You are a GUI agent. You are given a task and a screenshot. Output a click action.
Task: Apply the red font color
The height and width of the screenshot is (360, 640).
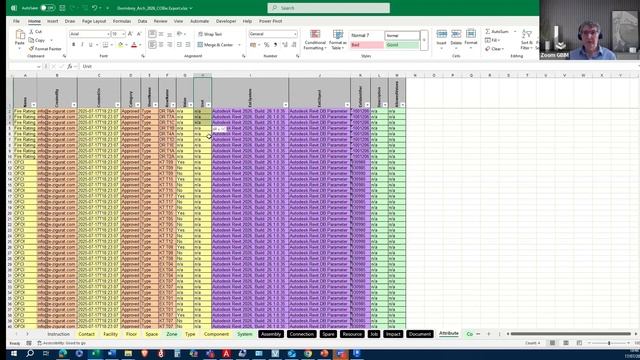point(134,45)
